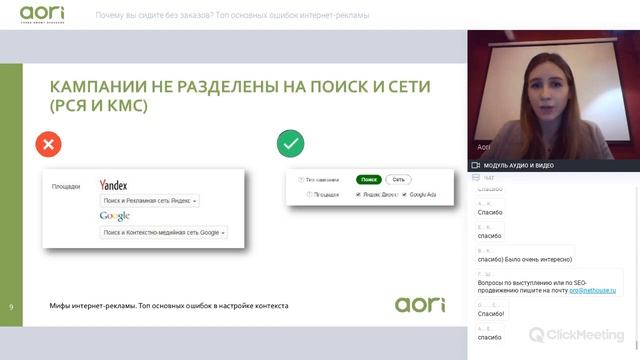Select the green "Поиск" campaign type toggle

click(369, 180)
